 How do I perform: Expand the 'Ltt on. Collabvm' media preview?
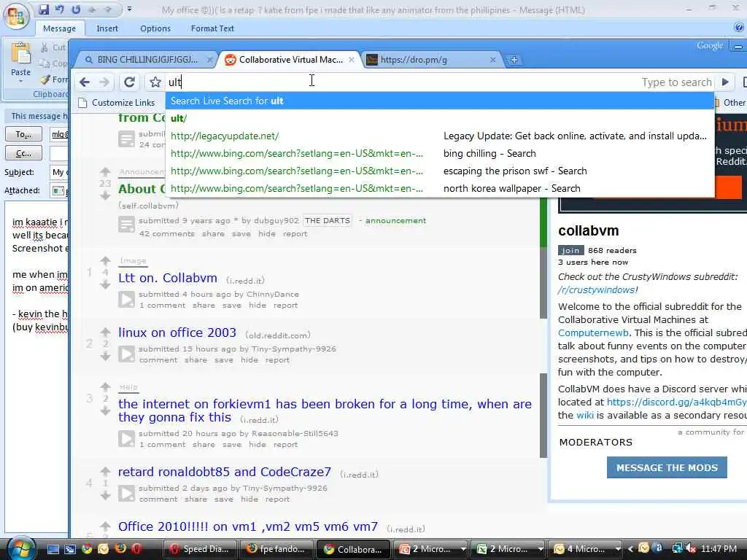pos(127,300)
